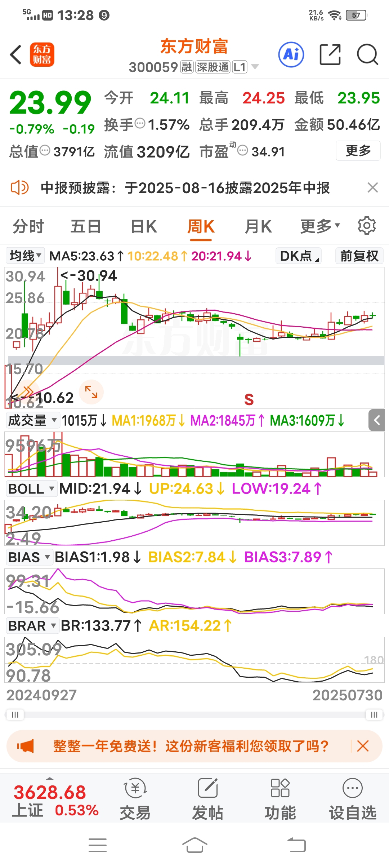Tap the speaker announcement icon
This screenshot has height=868, width=389.
point(19,188)
